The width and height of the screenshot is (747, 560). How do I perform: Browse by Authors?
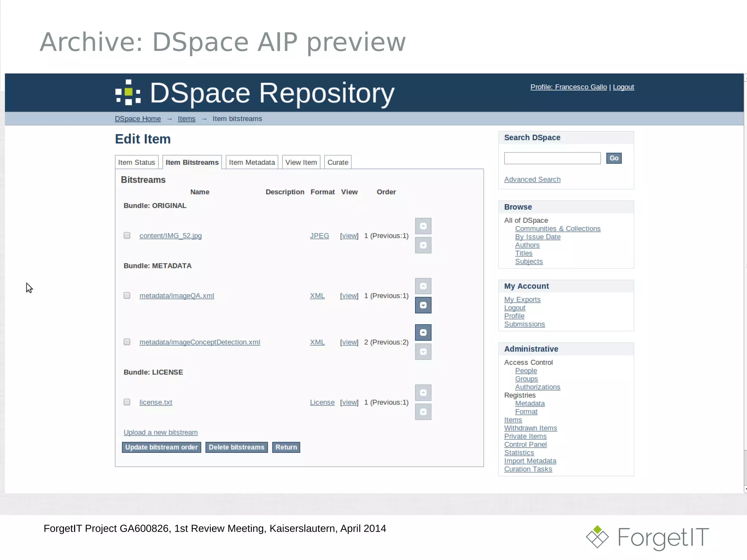[527, 245]
